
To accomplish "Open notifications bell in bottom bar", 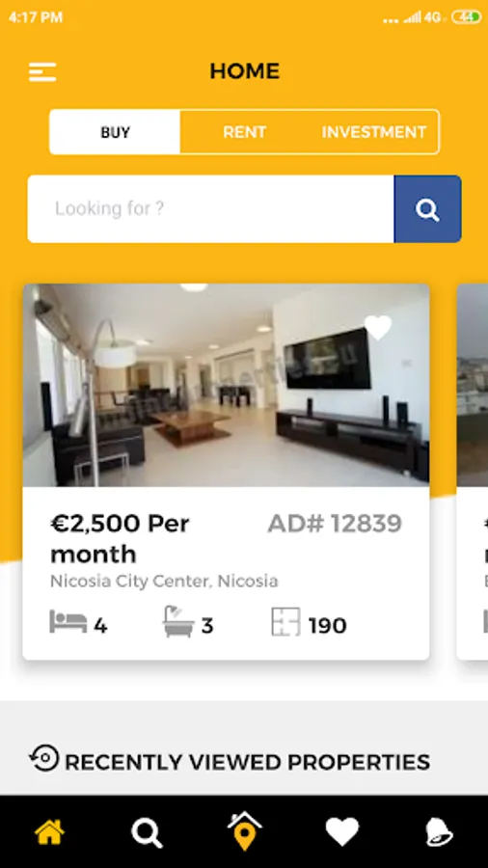I will [439, 832].
